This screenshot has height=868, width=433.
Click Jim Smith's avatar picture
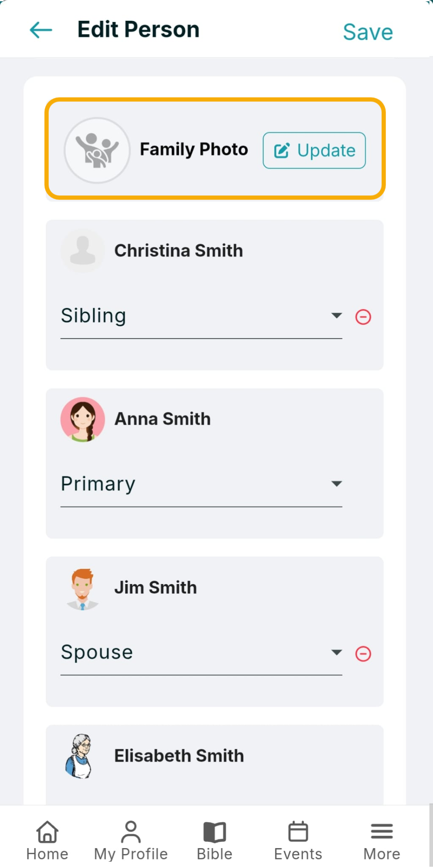[83, 589]
